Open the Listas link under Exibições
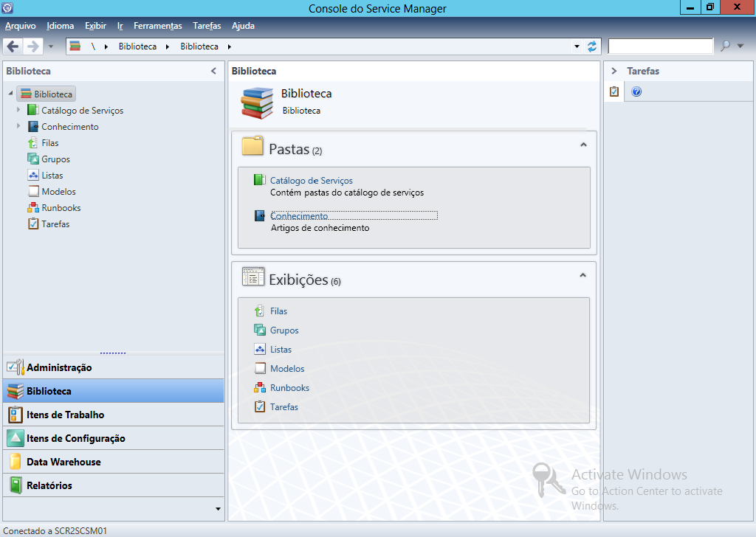 click(281, 349)
